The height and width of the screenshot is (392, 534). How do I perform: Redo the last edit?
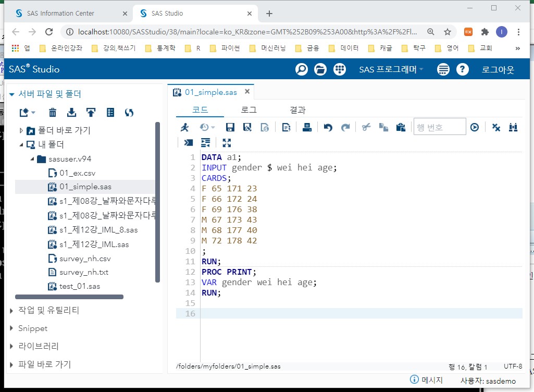(x=345, y=128)
